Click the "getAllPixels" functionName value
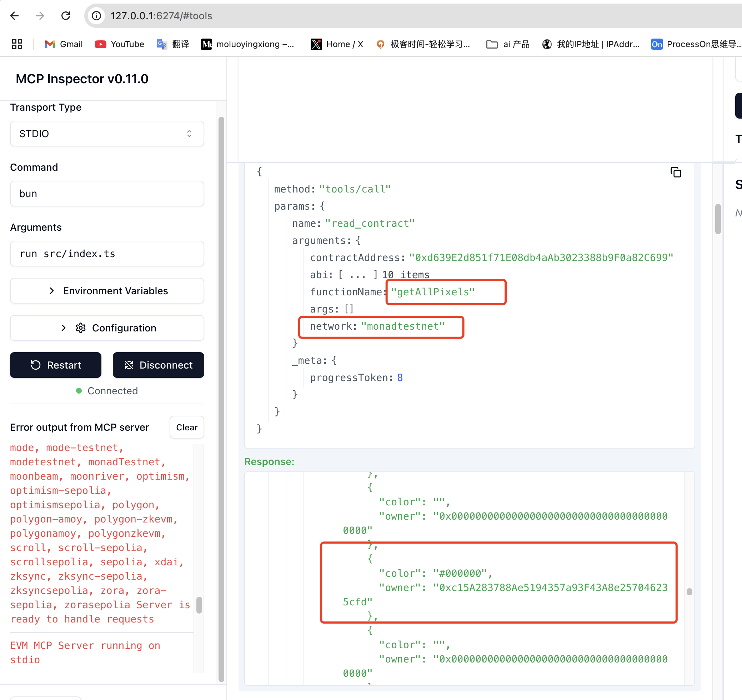The image size is (742, 700). point(432,292)
